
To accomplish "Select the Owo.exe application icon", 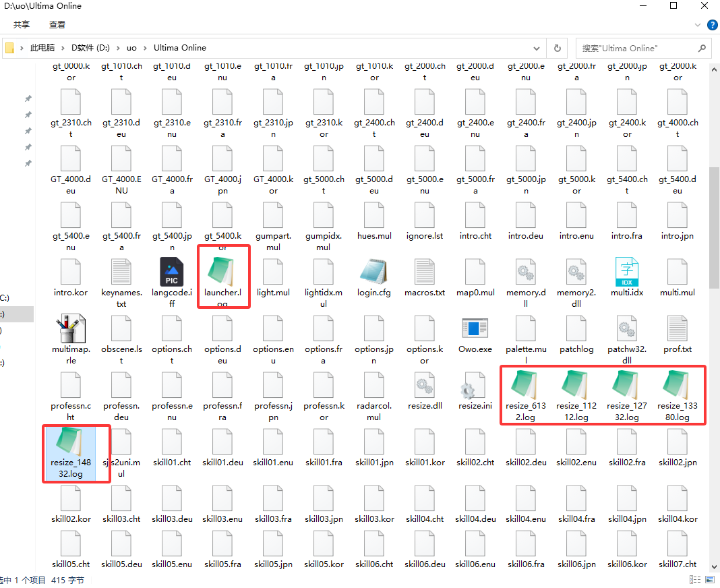I will 475,328.
